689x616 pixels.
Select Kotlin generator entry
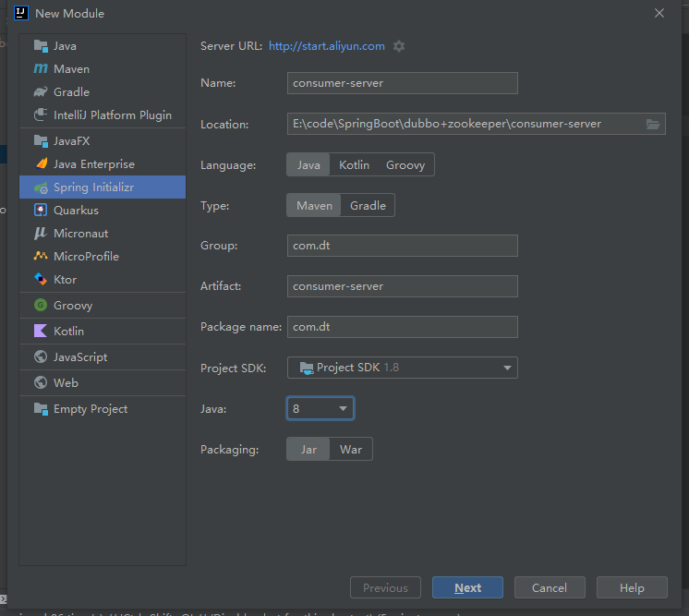coord(103,331)
